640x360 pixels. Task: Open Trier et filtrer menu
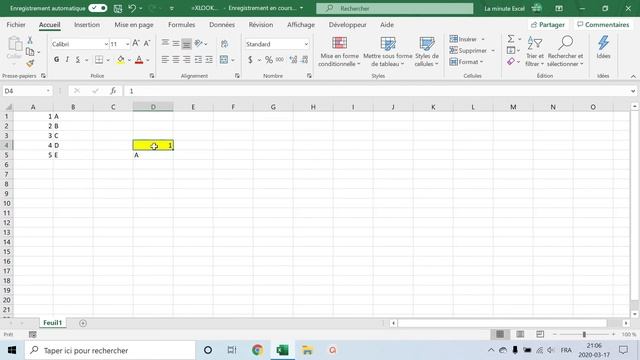(x=535, y=51)
